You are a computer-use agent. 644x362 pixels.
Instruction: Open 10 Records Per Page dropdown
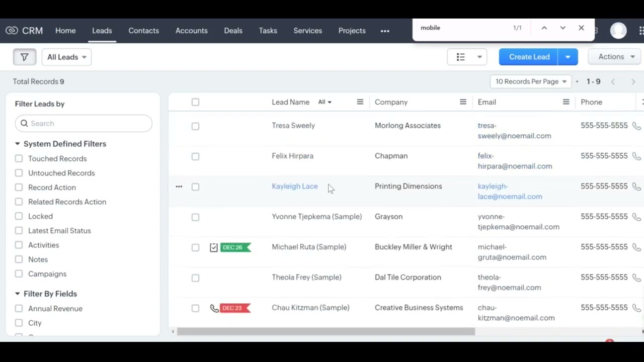(x=531, y=81)
